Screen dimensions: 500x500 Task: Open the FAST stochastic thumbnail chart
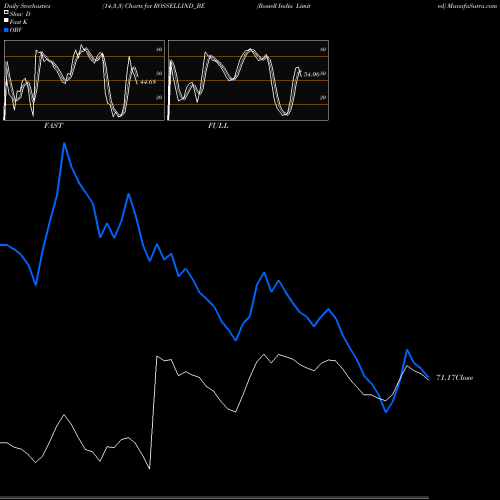point(84,80)
